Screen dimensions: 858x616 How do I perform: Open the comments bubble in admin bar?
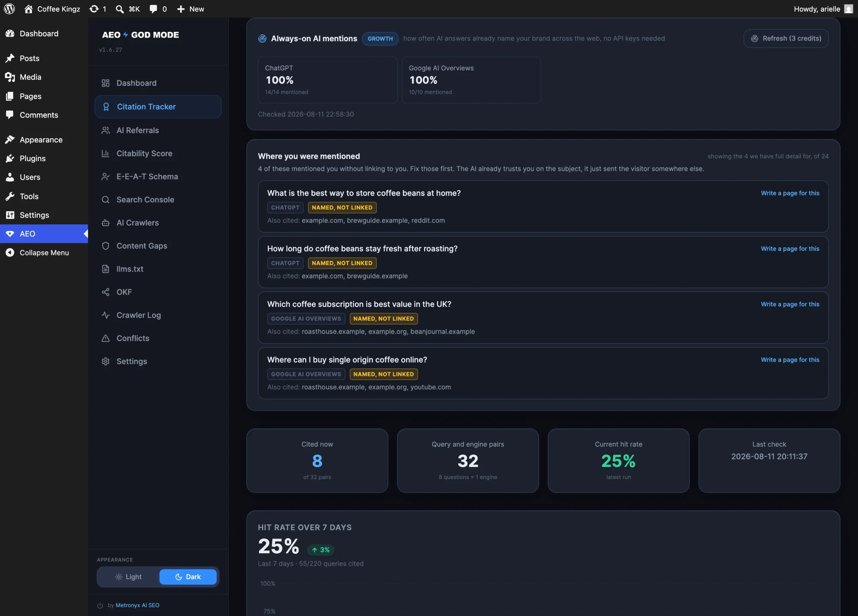click(x=153, y=9)
